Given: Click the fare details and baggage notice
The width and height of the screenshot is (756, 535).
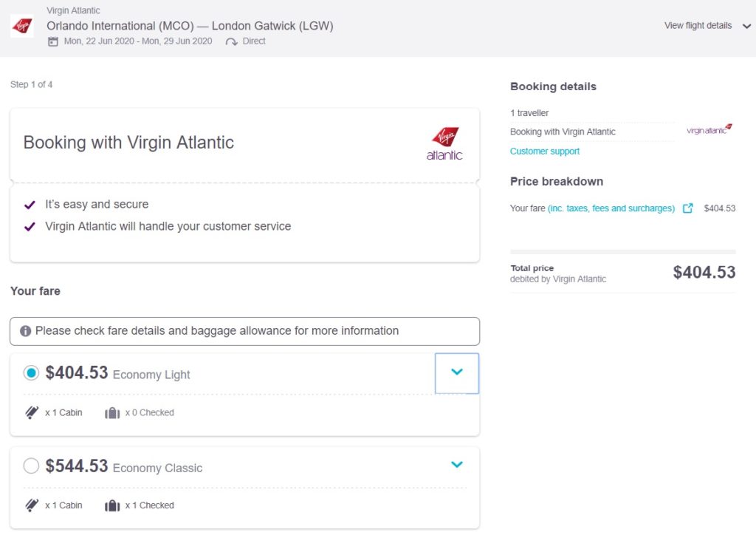Looking at the screenshot, I should click(244, 331).
